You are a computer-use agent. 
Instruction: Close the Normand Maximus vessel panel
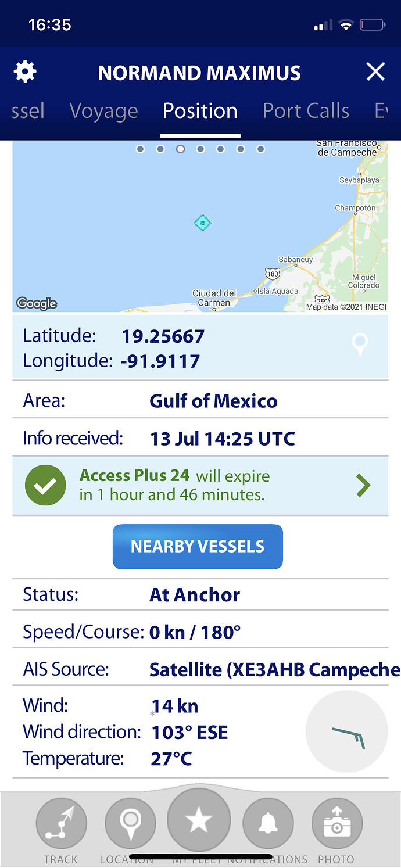375,72
